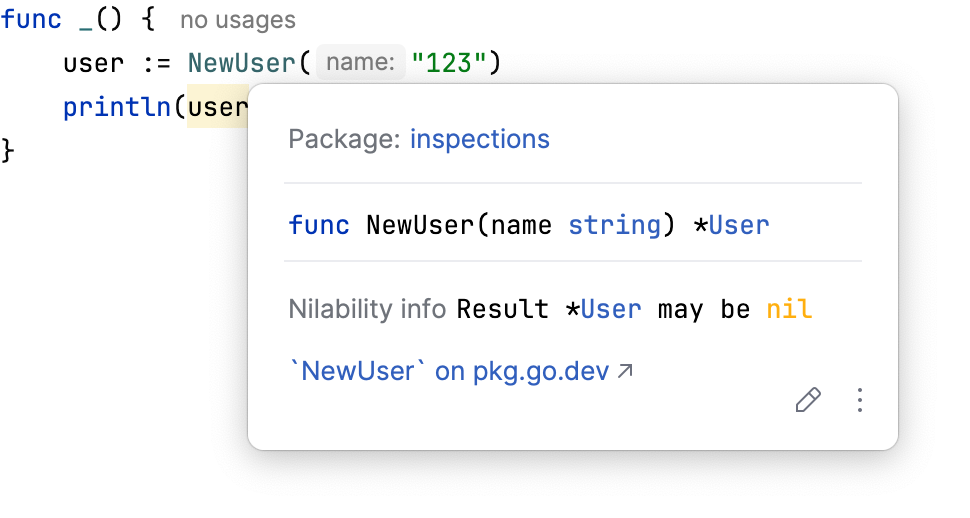The height and width of the screenshot is (518, 970).
Task: Click the "no usages" inlay hint
Action: tap(238, 20)
